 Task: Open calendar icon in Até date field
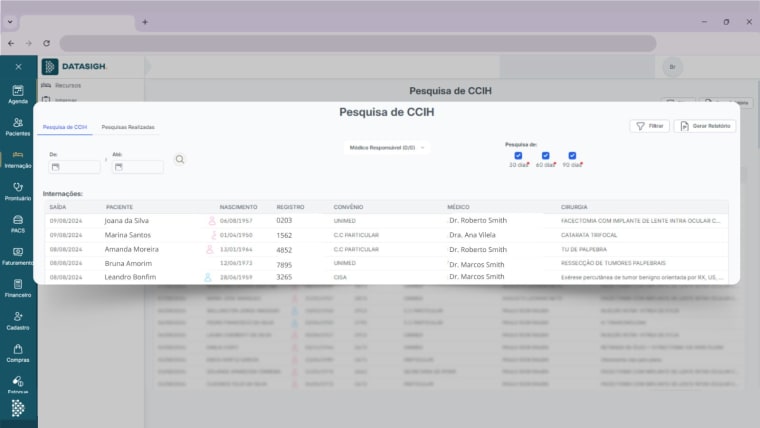pyautogui.click(x=119, y=167)
